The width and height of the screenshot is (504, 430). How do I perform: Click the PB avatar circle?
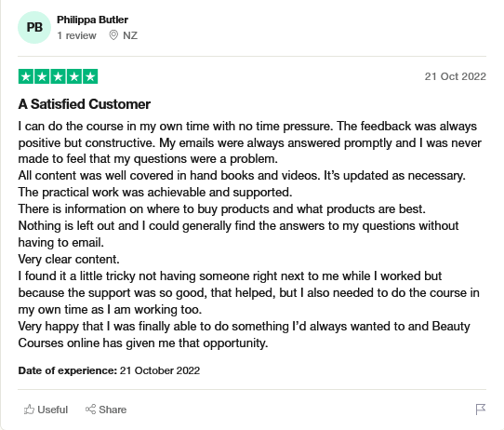[34, 27]
